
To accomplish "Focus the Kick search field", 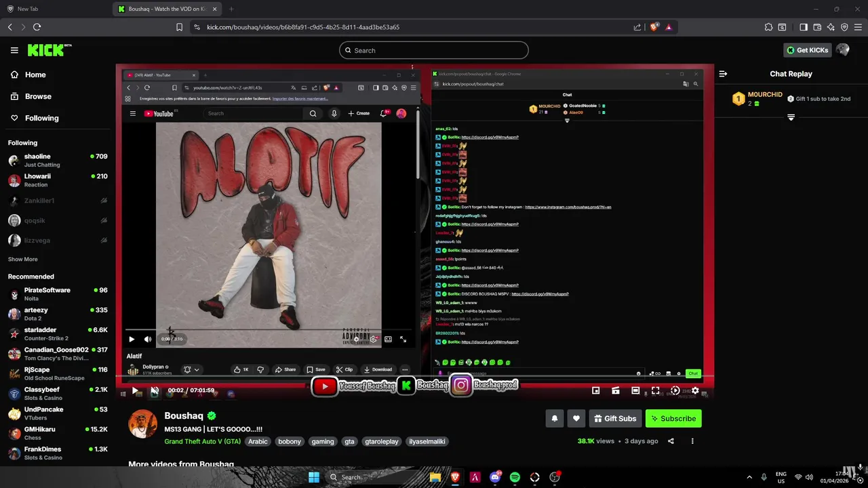I will pos(434,50).
